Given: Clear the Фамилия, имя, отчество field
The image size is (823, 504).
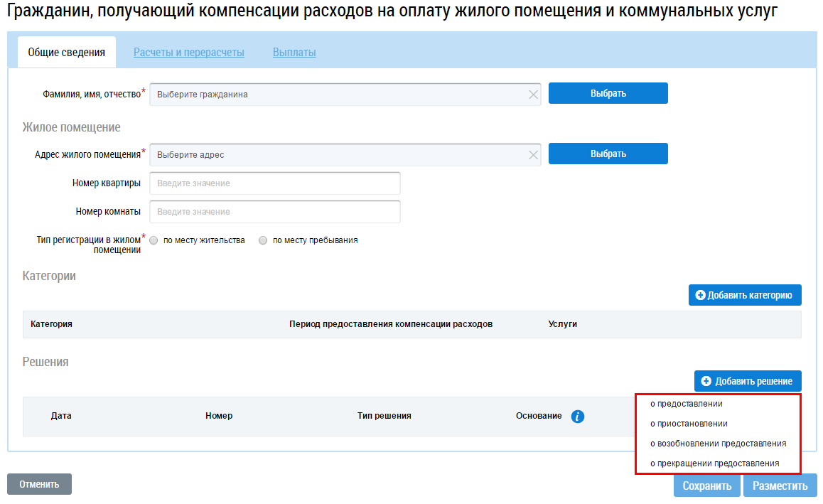Looking at the screenshot, I should 533,95.
